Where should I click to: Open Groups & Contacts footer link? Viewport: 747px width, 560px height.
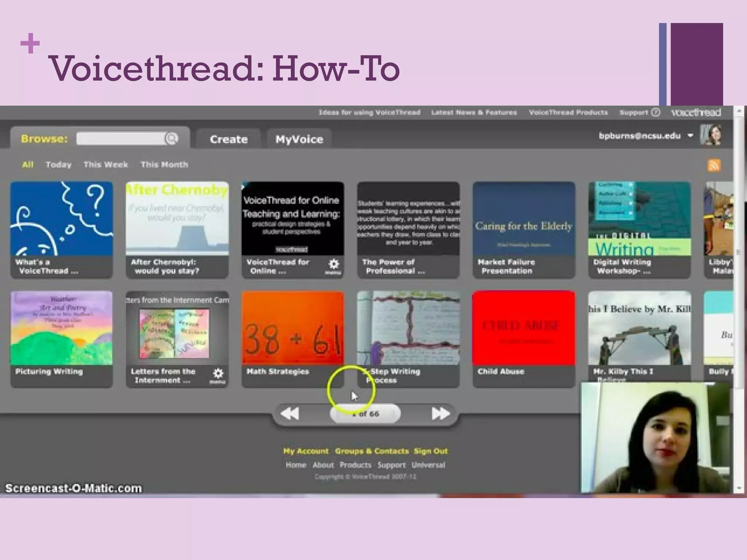pos(372,451)
